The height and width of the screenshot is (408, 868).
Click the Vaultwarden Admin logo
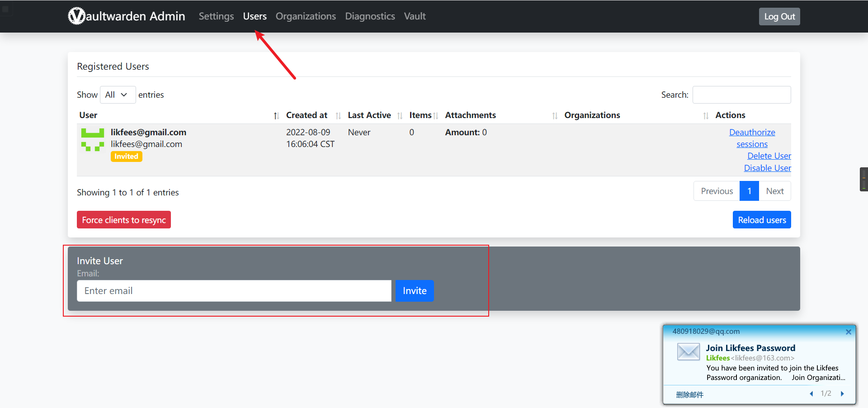[x=126, y=16]
